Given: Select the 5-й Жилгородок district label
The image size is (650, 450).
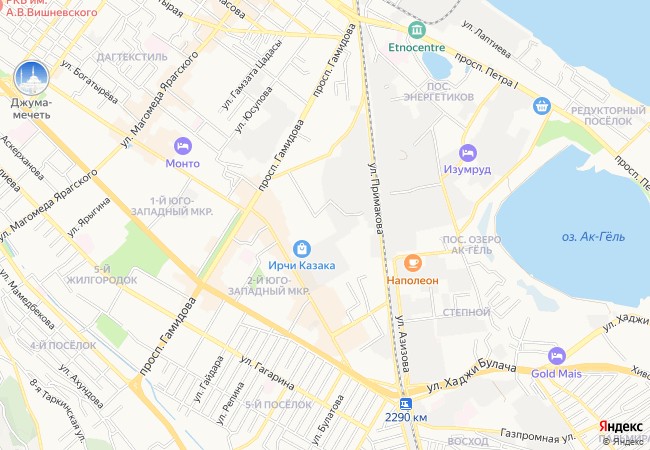Looking at the screenshot, I should 102,275.
